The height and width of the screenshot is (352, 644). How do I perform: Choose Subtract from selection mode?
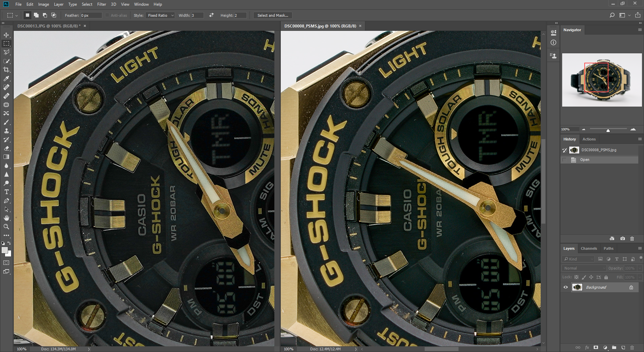[x=45, y=15]
